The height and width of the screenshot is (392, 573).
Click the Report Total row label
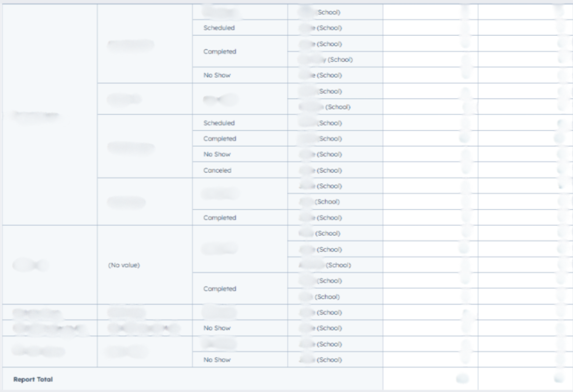(x=33, y=380)
